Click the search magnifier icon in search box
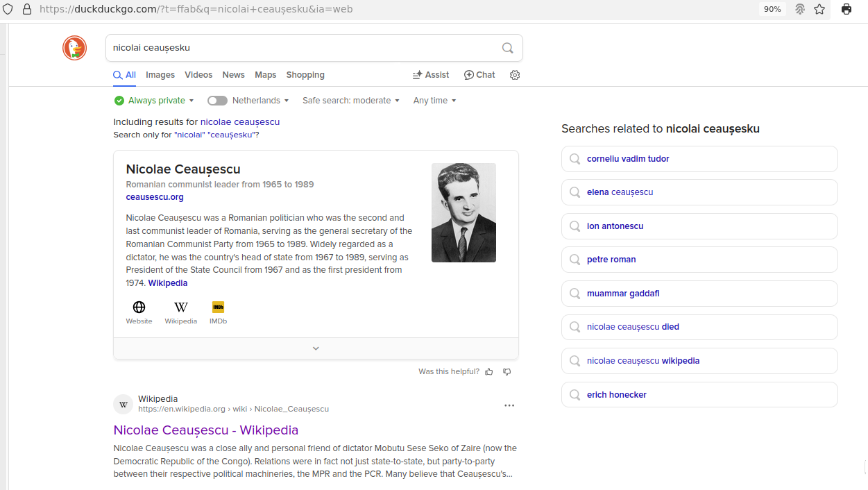 (508, 48)
